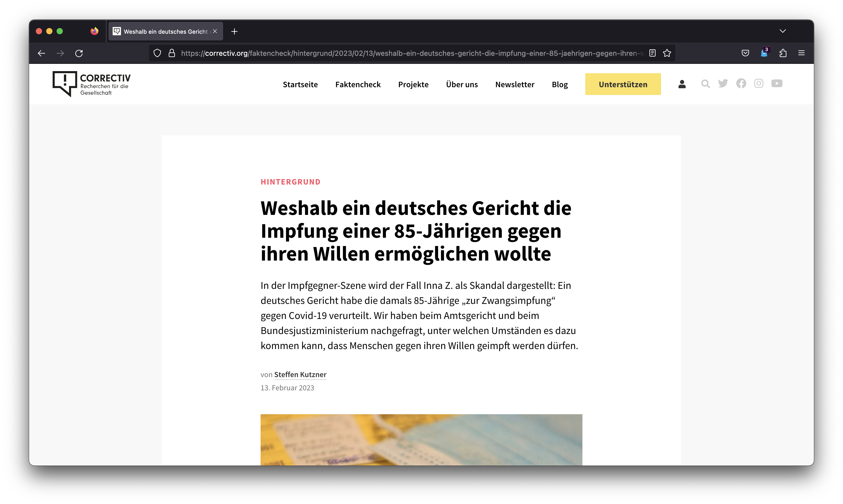The width and height of the screenshot is (843, 504).
Task: Expand the list-all-tabs chevron
Action: (x=783, y=31)
